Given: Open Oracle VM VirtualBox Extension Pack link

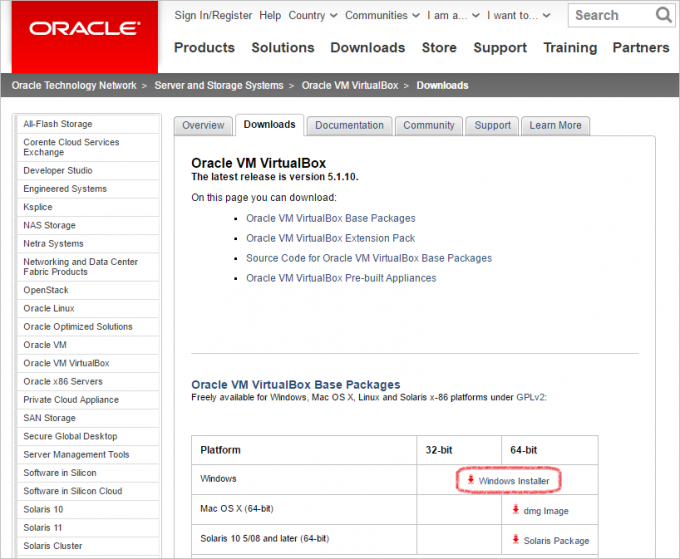Looking at the screenshot, I should pyautogui.click(x=330, y=238).
